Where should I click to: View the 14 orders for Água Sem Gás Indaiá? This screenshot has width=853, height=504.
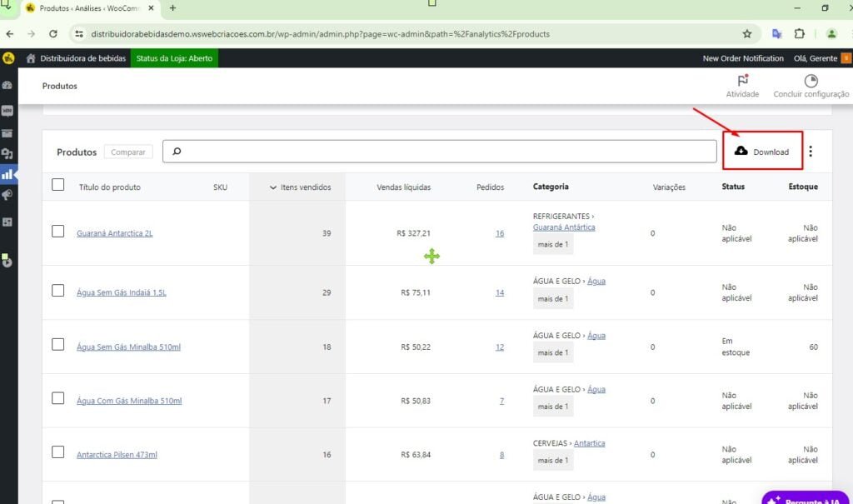click(500, 292)
